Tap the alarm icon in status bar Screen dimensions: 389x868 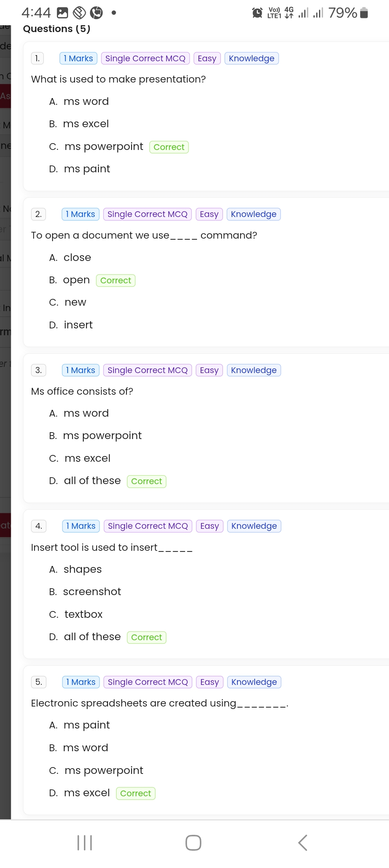tap(257, 13)
